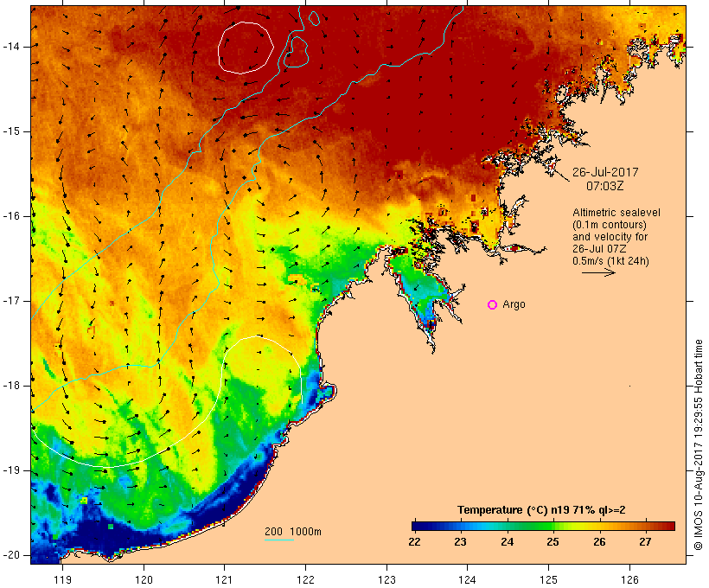The height and width of the screenshot is (588, 709).
Task: Click the 0.5m/s (1kt 24h) scale text
Action: pos(611,261)
